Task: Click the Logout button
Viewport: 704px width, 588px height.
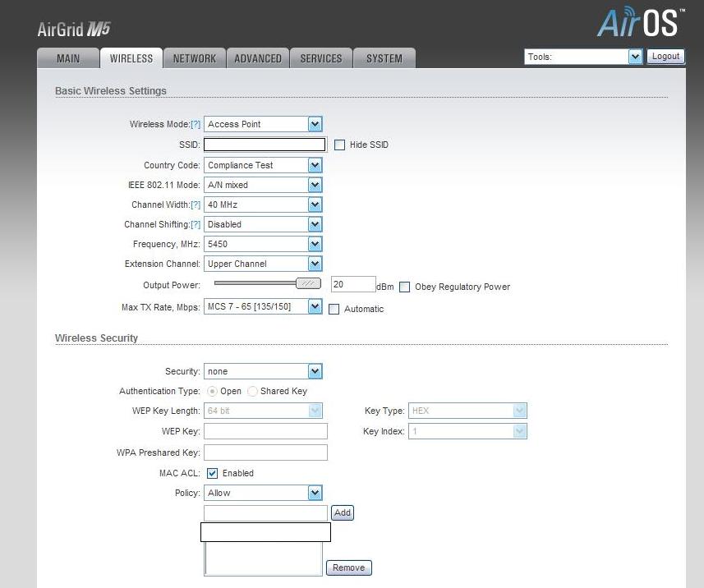Action: [665, 57]
